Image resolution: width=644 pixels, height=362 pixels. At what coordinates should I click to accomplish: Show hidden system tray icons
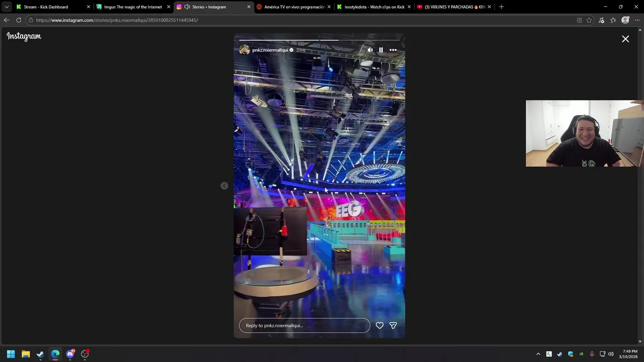[x=538, y=354]
